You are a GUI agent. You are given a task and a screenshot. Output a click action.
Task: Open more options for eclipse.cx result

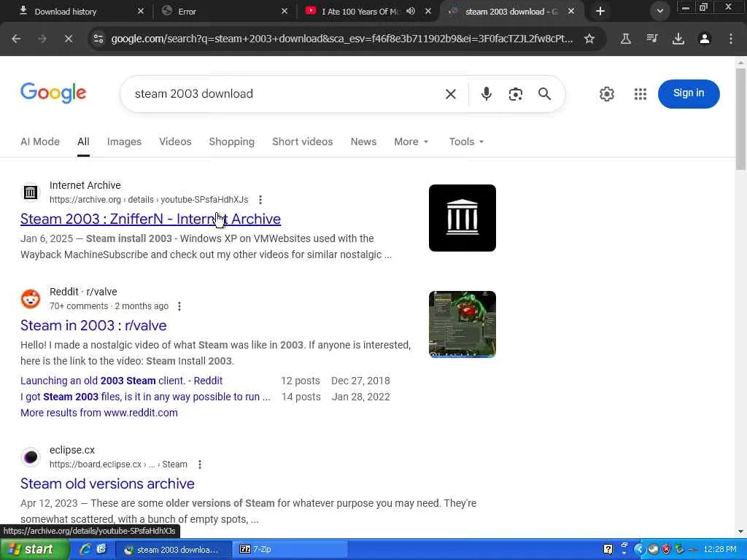tap(200, 464)
